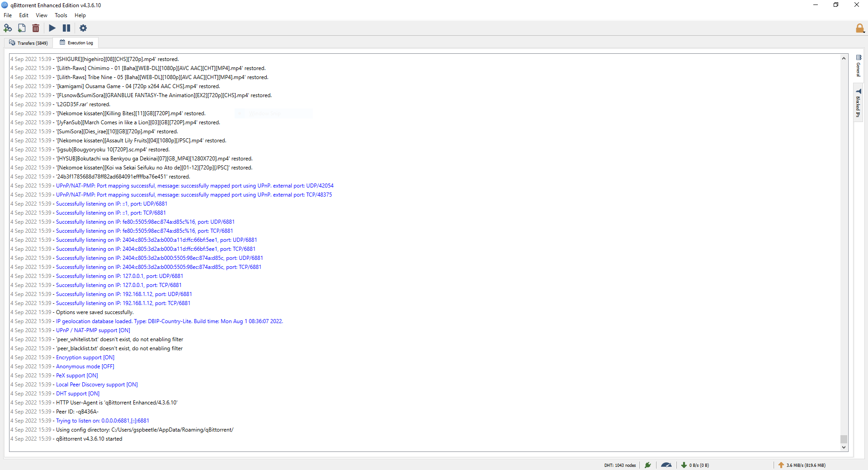Select listening on 127.0.0.1 UDP/6881 line
This screenshot has width=868, height=470.
coord(97,276)
